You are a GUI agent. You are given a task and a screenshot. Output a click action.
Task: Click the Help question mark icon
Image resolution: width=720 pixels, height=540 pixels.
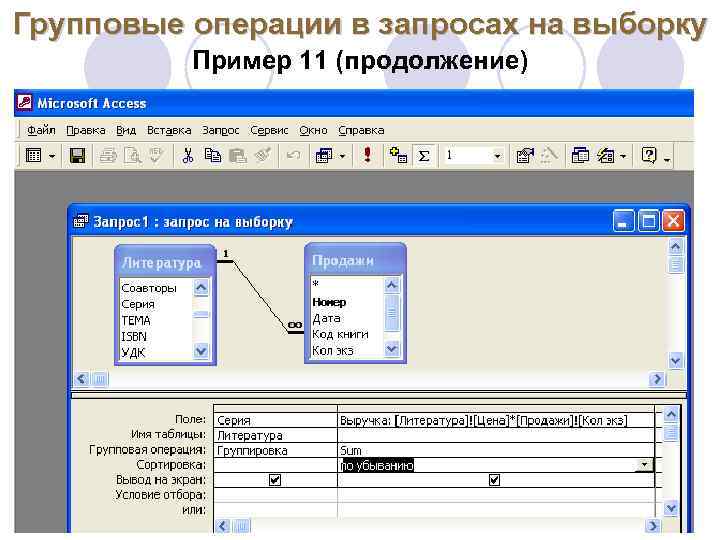pos(649,155)
